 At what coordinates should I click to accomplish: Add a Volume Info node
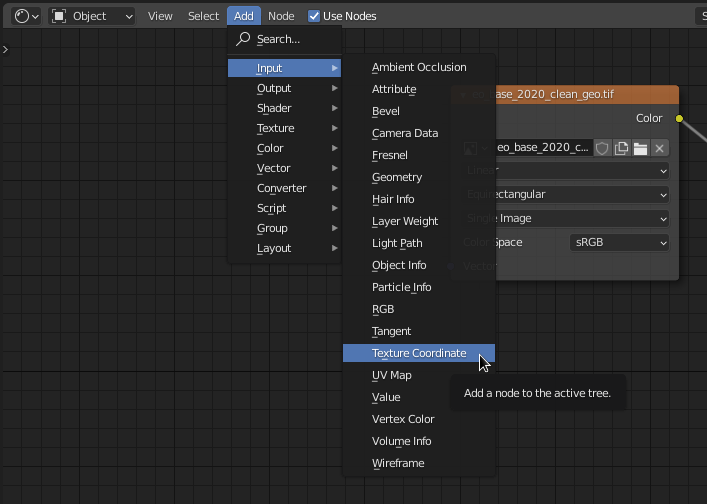point(419,441)
